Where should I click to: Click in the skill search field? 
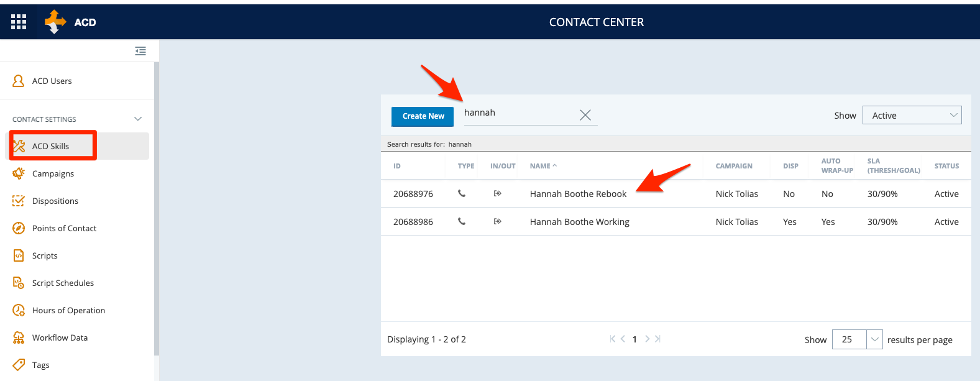[x=519, y=113]
